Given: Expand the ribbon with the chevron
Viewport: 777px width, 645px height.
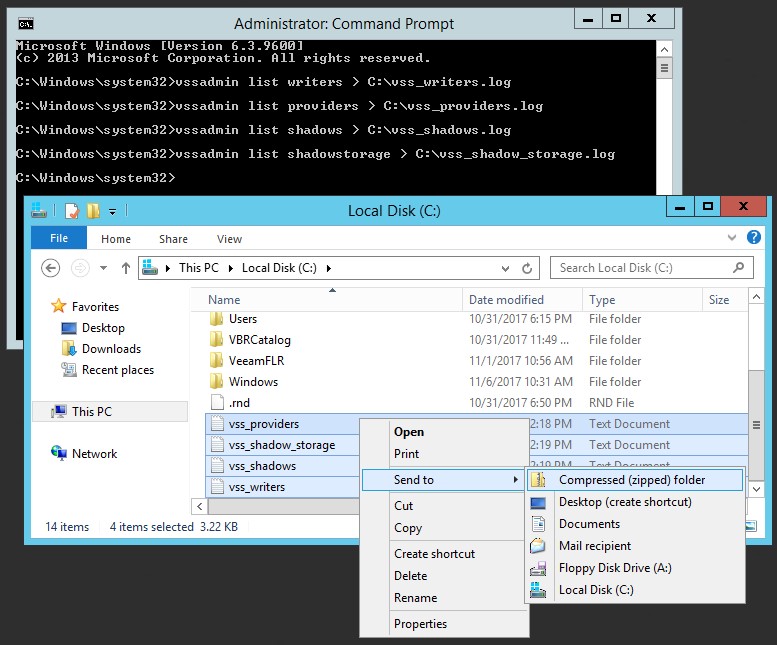Looking at the screenshot, I should click(732, 237).
